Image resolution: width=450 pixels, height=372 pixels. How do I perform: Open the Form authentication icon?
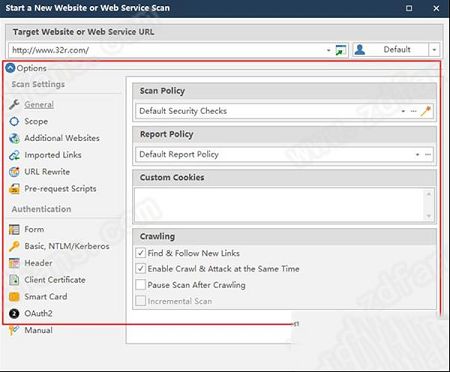point(14,229)
